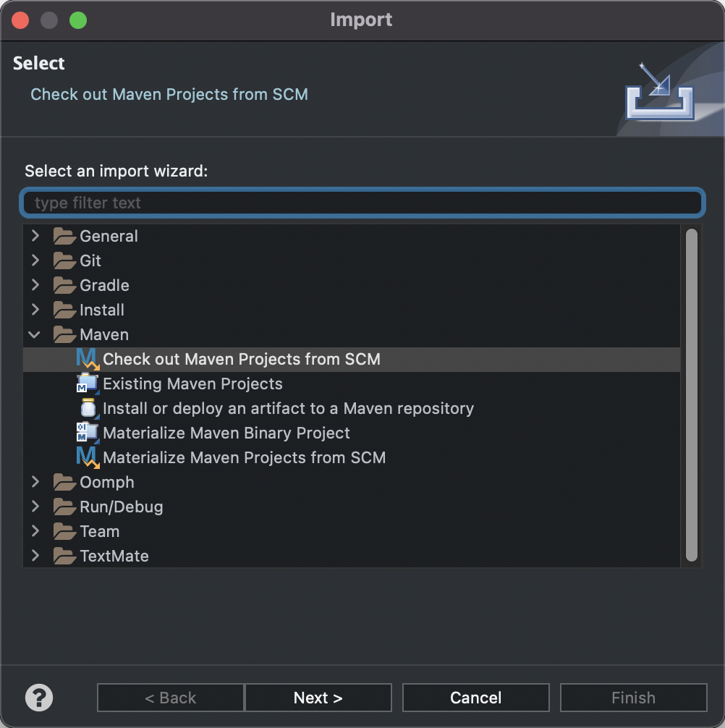Select the Team tree item

tap(99, 532)
